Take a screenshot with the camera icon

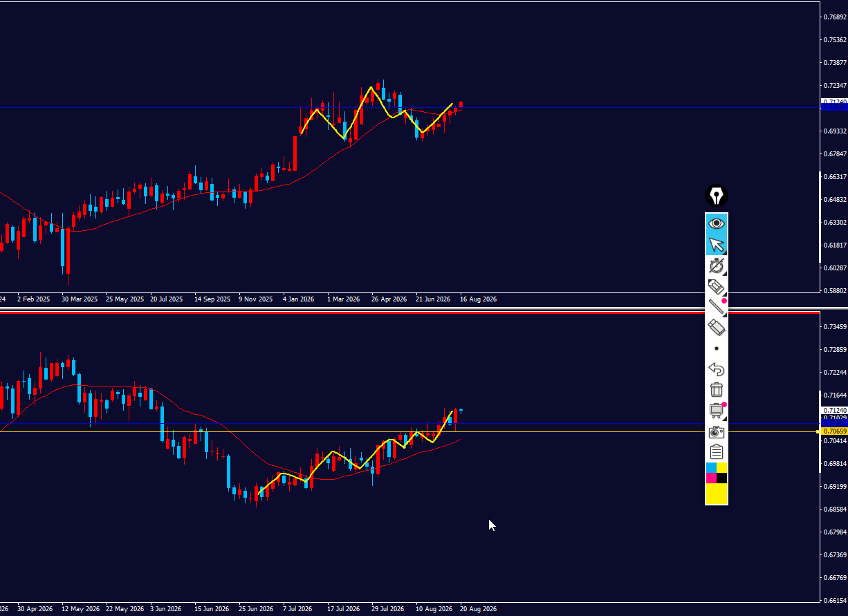click(x=717, y=431)
